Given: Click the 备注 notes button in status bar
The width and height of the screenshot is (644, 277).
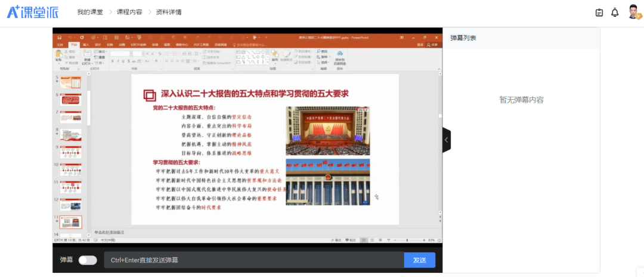Looking at the screenshot, I should click(x=338, y=240).
